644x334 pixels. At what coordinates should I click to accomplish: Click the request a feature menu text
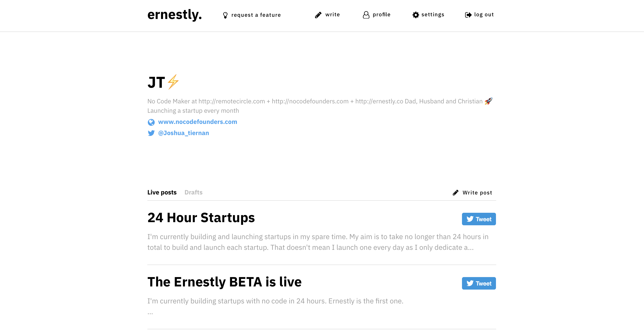tap(256, 15)
